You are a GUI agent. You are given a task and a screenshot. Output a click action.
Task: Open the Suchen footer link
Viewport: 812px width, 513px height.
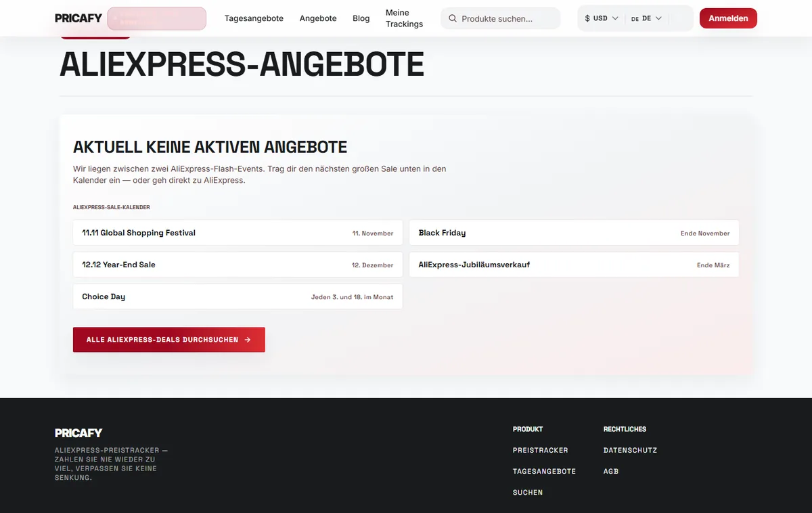point(528,493)
